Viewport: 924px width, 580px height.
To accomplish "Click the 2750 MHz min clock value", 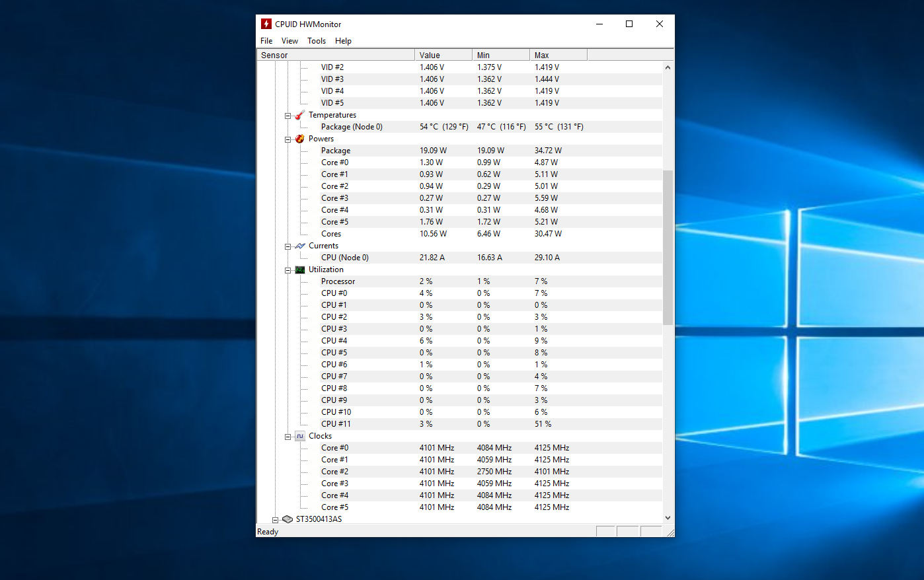I will pos(494,472).
